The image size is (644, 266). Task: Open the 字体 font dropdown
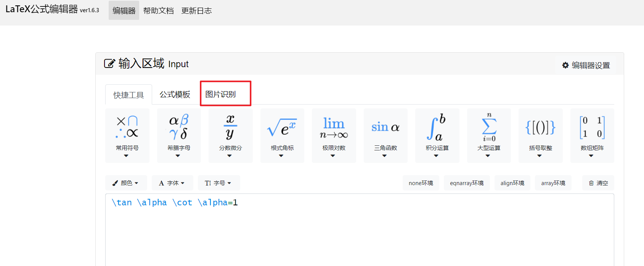click(x=172, y=183)
